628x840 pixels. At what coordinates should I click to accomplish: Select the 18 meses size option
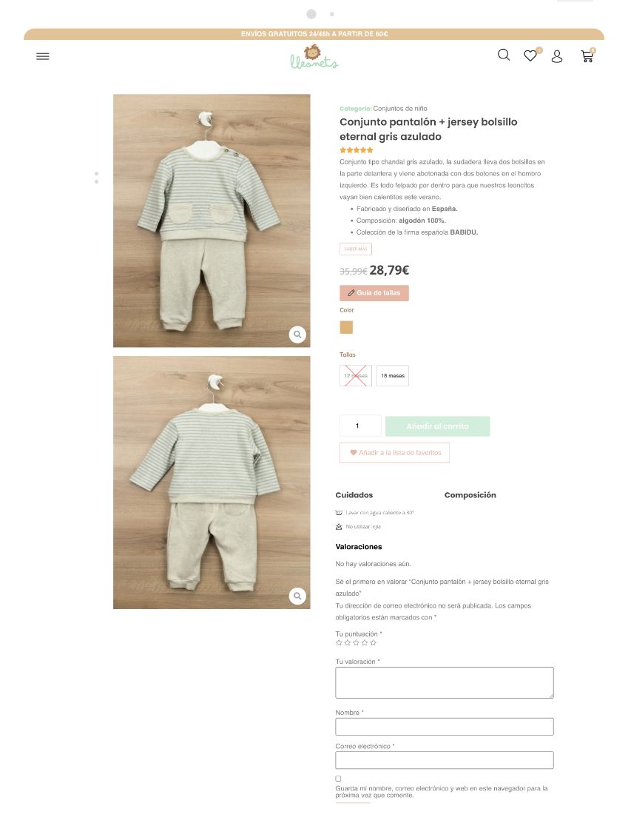[393, 375]
